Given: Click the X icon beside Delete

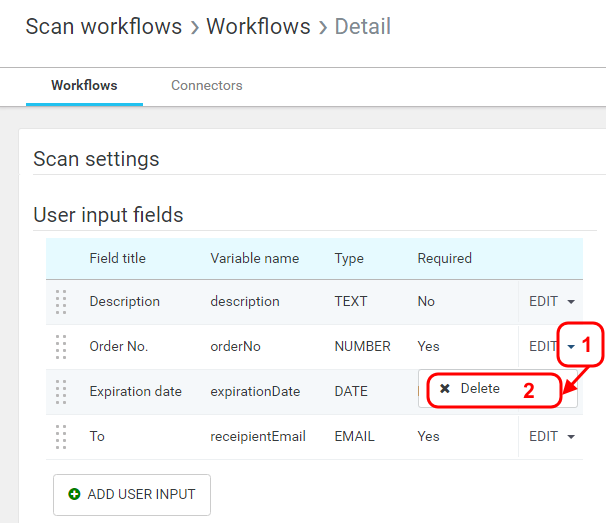Looking at the screenshot, I should point(445,389).
